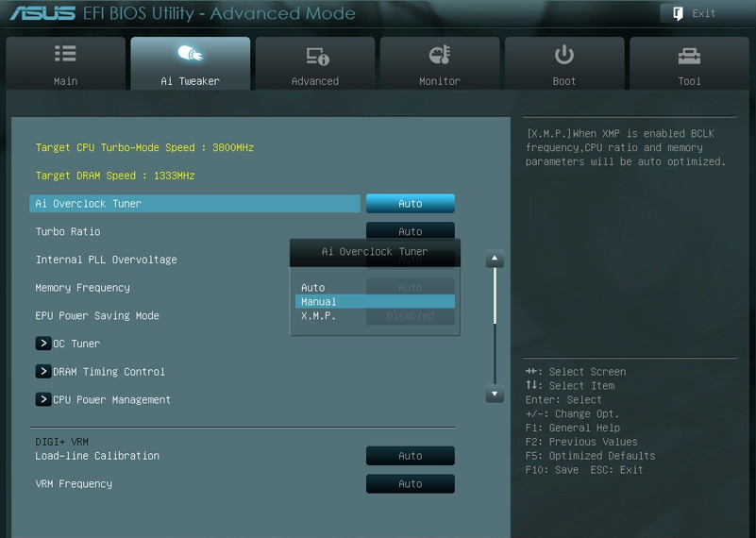Image resolution: width=756 pixels, height=538 pixels.
Task: Click the F2: Previous Values hint
Action: pos(581,442)
